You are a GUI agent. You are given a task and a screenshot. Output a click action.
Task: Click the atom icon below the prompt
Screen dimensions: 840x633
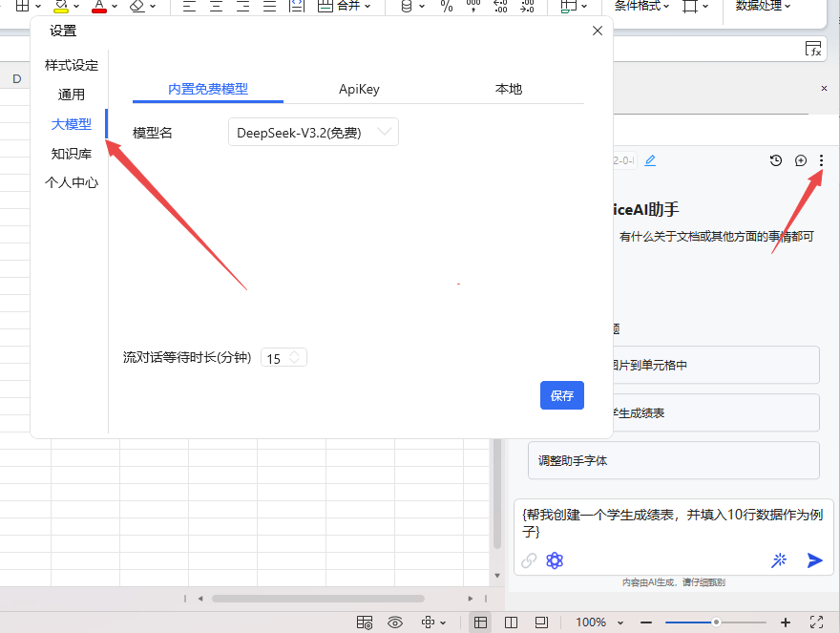555,560
